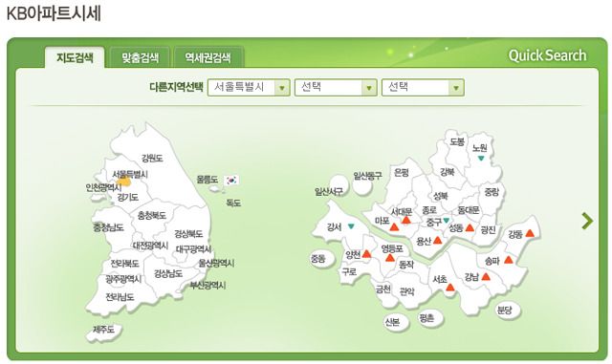Select 울산광역시 on the Korea map
The image size is (612, 364).
coord(216,263)
